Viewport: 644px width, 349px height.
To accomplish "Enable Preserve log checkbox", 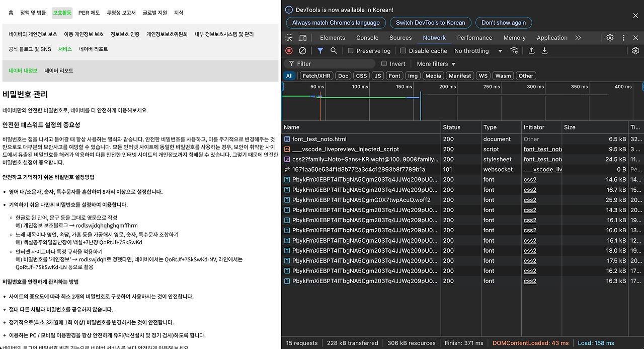I will 351,51.
